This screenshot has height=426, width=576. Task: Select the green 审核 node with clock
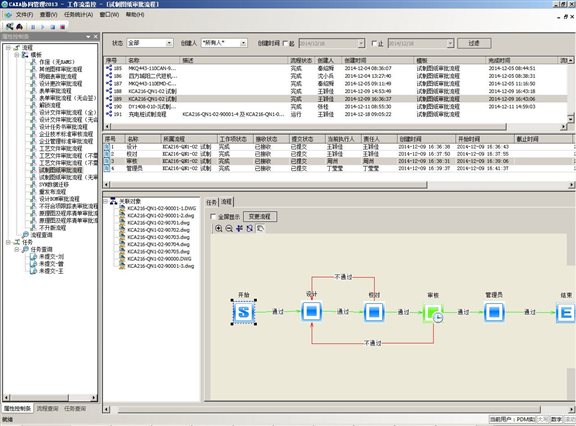pyautogui.click(x=434, y=313)
